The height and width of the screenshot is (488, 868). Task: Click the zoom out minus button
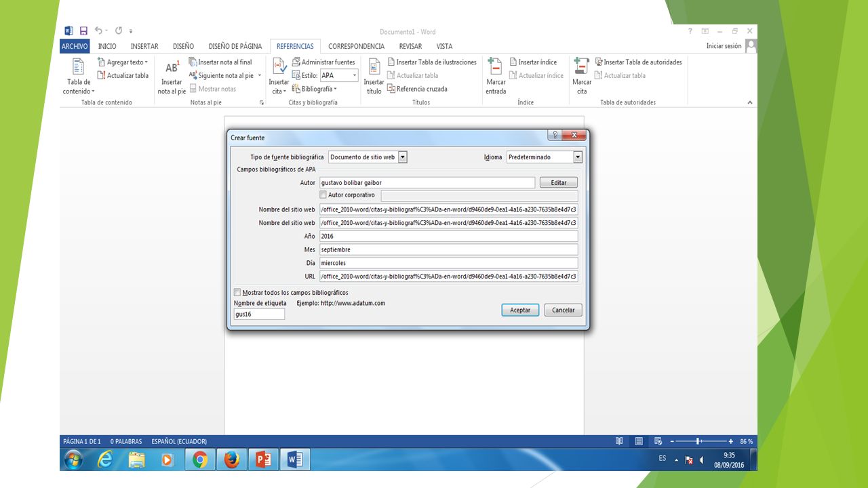click(673, 441)
